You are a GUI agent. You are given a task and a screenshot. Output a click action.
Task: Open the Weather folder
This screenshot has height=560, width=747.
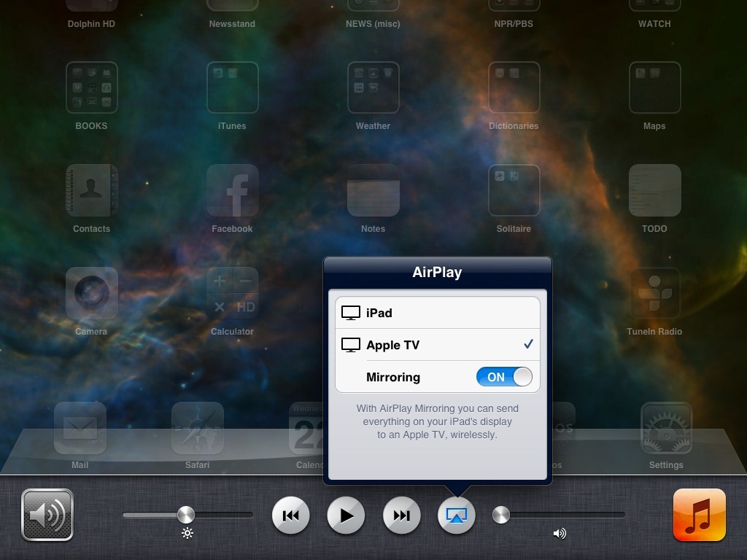point(373,87)
